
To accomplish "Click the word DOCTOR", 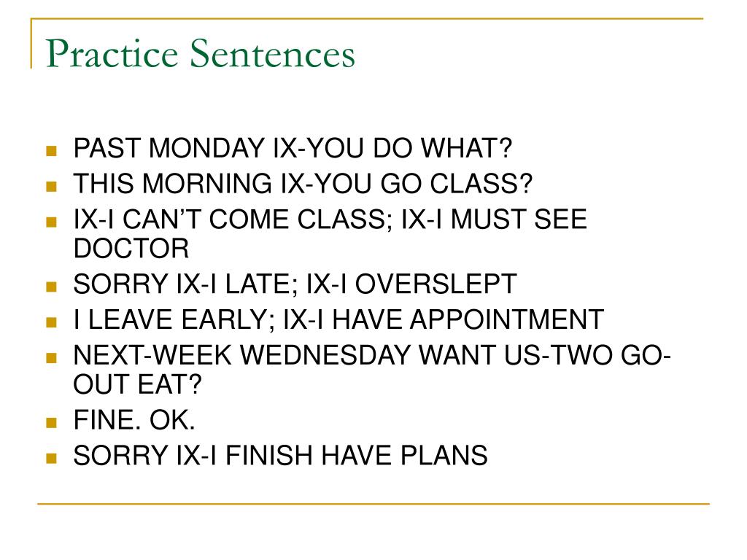I will click(131, 249).
